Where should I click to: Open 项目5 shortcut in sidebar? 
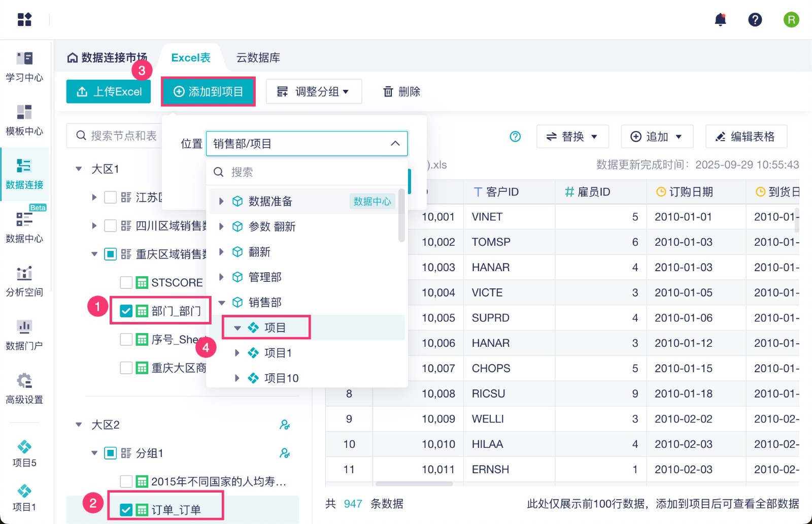(x=24, y=453)
